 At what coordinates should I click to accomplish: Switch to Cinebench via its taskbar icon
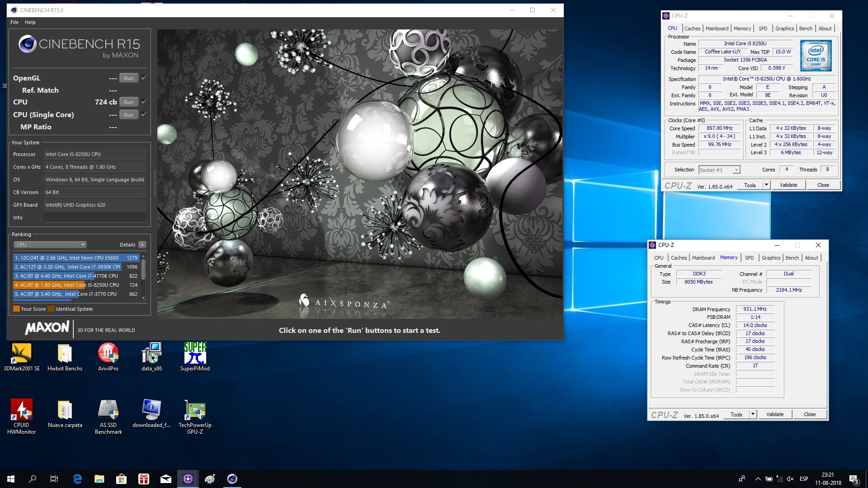(232, 479)
